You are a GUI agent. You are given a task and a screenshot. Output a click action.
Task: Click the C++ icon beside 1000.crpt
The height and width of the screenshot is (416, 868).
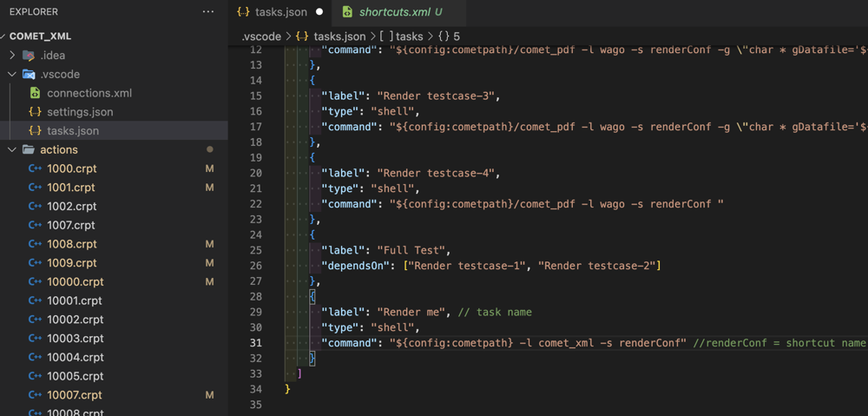pyautogui.click(x=35, y=168)
